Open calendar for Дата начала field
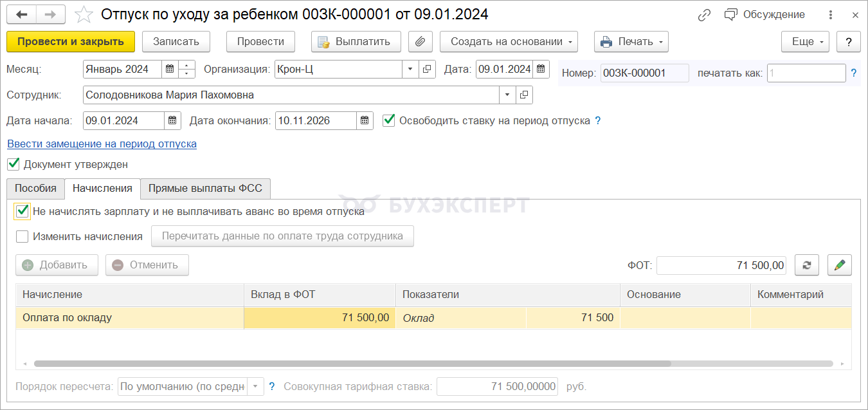This screenshot has height=410, width=868. pos(172,120)
